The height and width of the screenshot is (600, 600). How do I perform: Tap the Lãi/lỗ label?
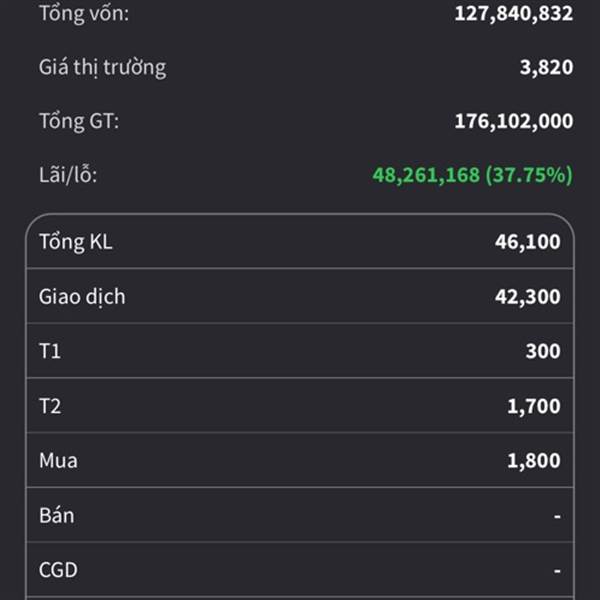[68, 176]
